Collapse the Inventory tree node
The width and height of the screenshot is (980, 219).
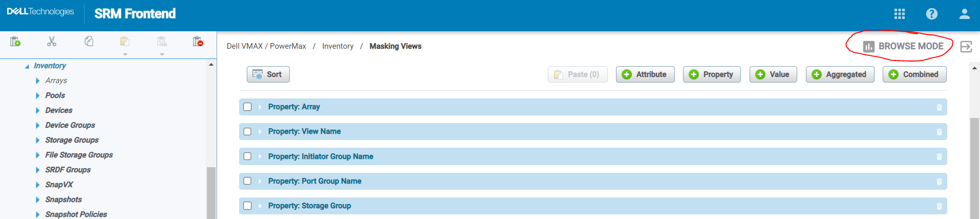27,66
